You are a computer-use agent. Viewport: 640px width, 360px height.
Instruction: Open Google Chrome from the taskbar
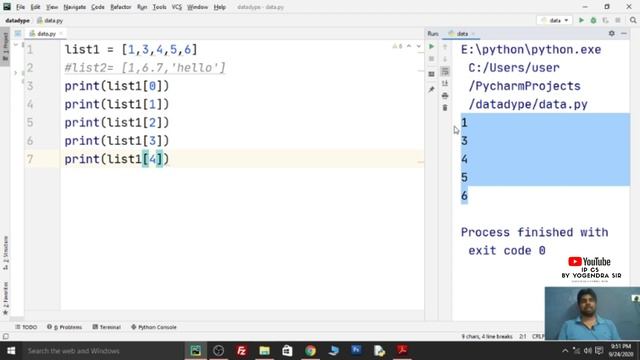coord(310,351)
